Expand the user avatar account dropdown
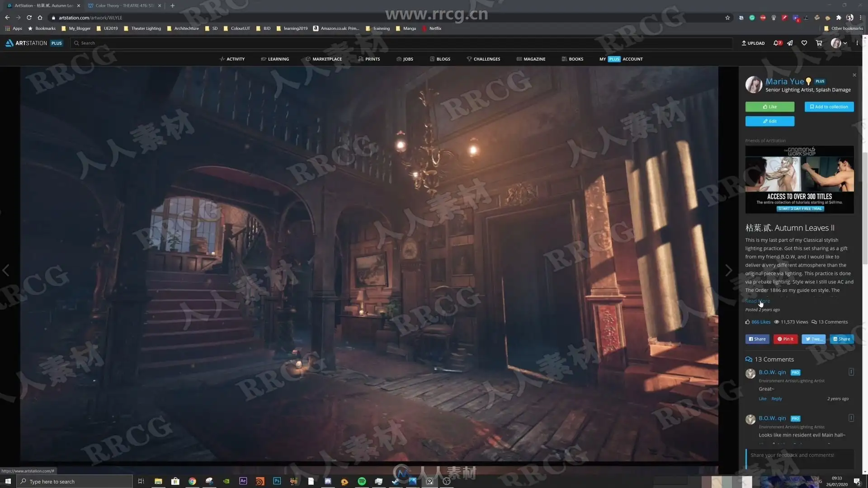The width and height of the screenshot is (868, 488). tap(839, 43)
